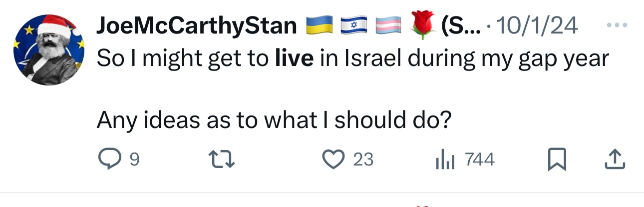Viewport: 644px width, 207px height.
Task: Click the reply speech bubble icon
Action: (106, 160)
